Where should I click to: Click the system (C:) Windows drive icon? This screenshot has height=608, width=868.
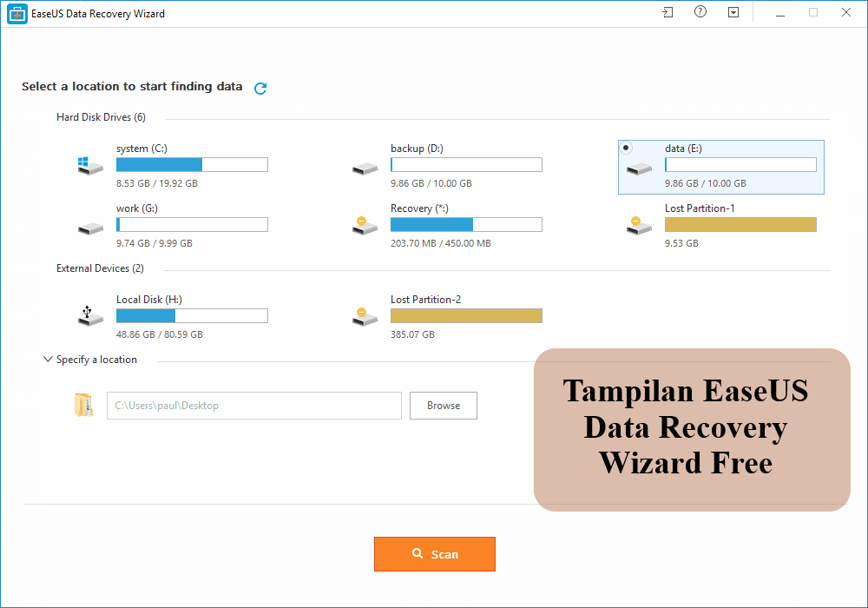coord(90,166)
